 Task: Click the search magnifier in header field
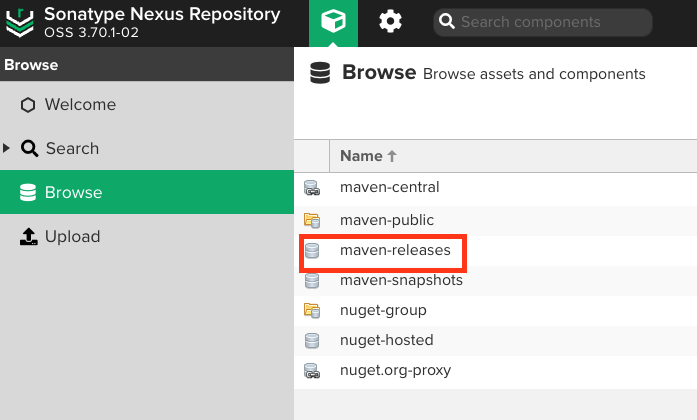click(x=447, y=21)
